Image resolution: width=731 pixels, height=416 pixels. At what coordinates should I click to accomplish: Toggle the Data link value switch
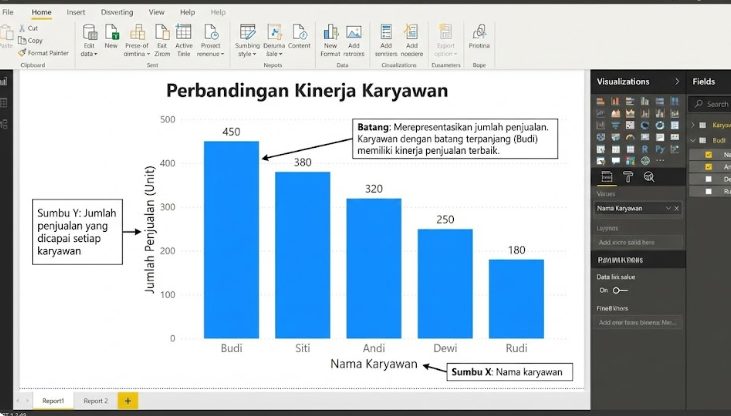click(x=619, y=290)
